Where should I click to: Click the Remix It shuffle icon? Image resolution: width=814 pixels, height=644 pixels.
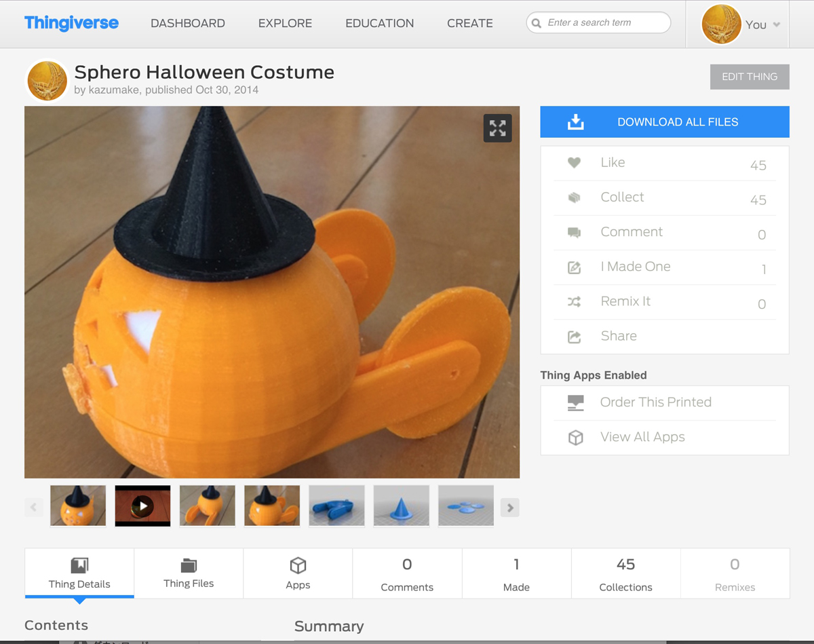pyautogui.click(x=574, y=302)
